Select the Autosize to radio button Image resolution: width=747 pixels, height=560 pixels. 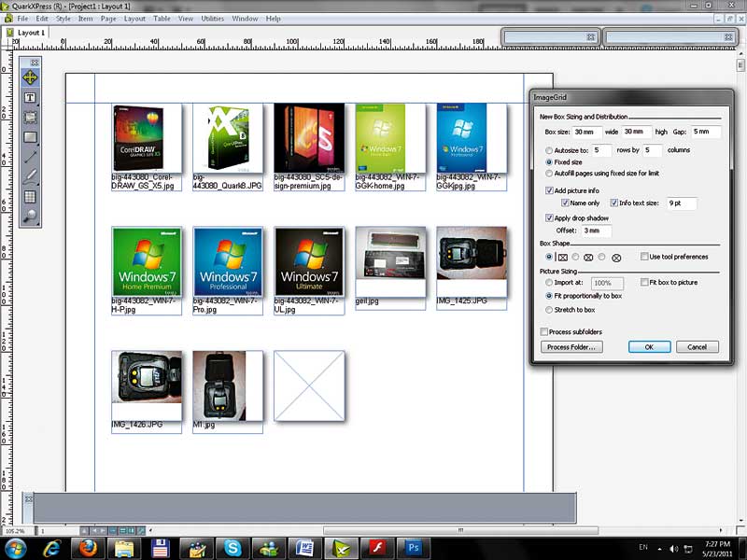(x=549, y=150)
